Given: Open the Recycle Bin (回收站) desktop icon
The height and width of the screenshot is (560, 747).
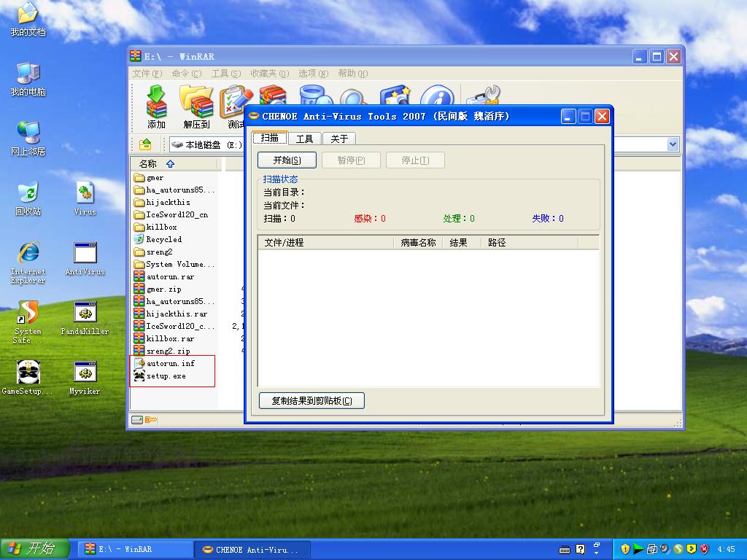Looking at the screenshot, I should [x=28, y=198].
